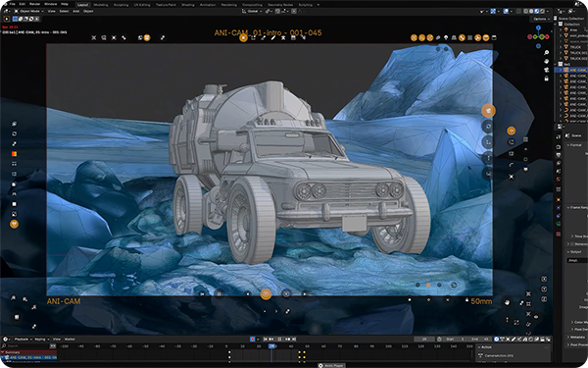This screenshot has height=368, width=588.
Task: Toggle viewport overlays button
Action: (506, 11)
